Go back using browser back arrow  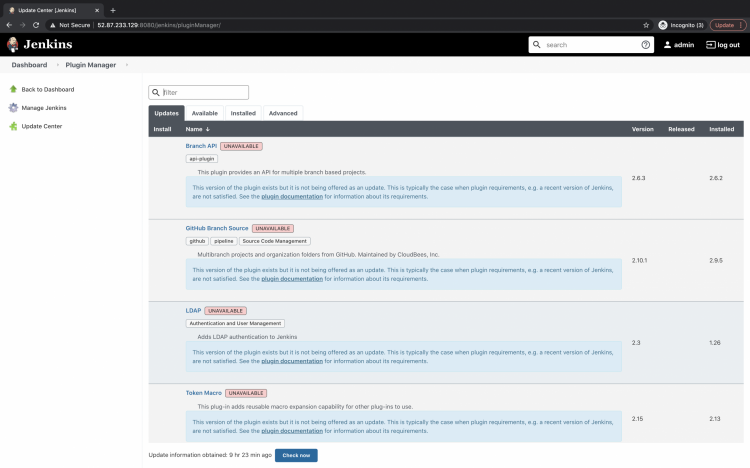(9, 25)
